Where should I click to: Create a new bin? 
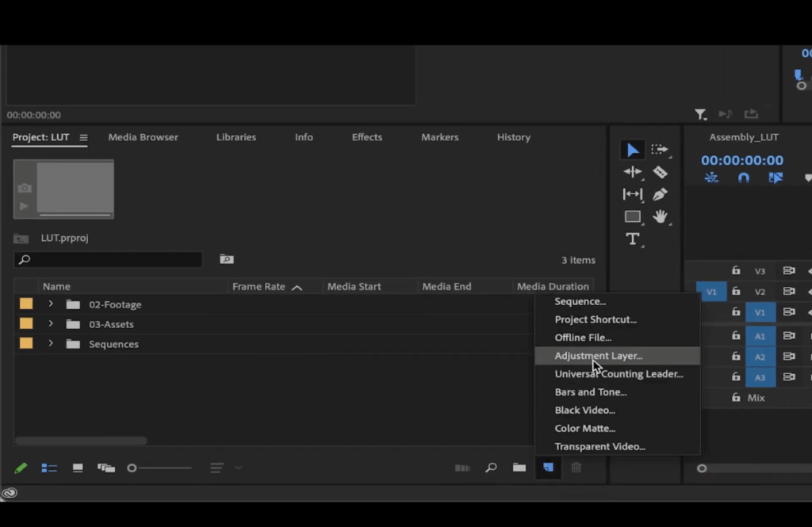[x=519, y=468]
